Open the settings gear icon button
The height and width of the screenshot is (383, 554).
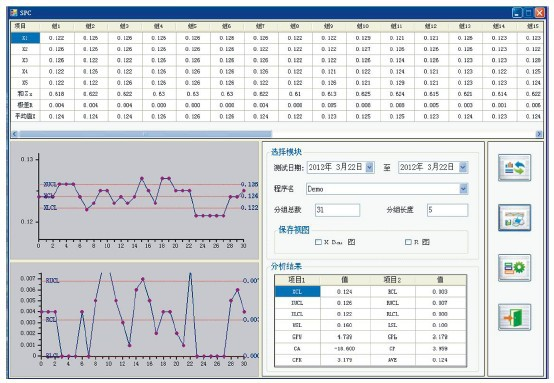click(x=514, y=267)
